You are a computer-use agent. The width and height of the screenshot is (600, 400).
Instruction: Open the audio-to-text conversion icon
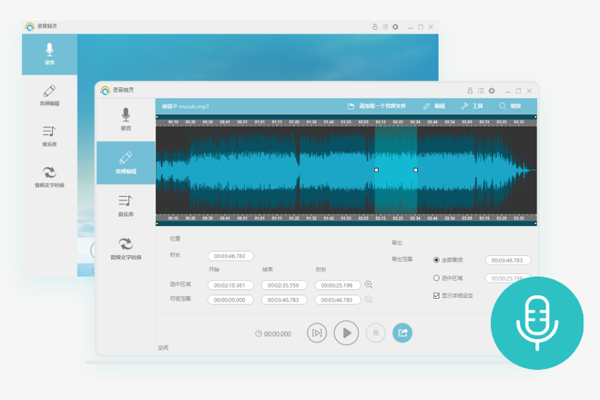(x=126, y=247)
